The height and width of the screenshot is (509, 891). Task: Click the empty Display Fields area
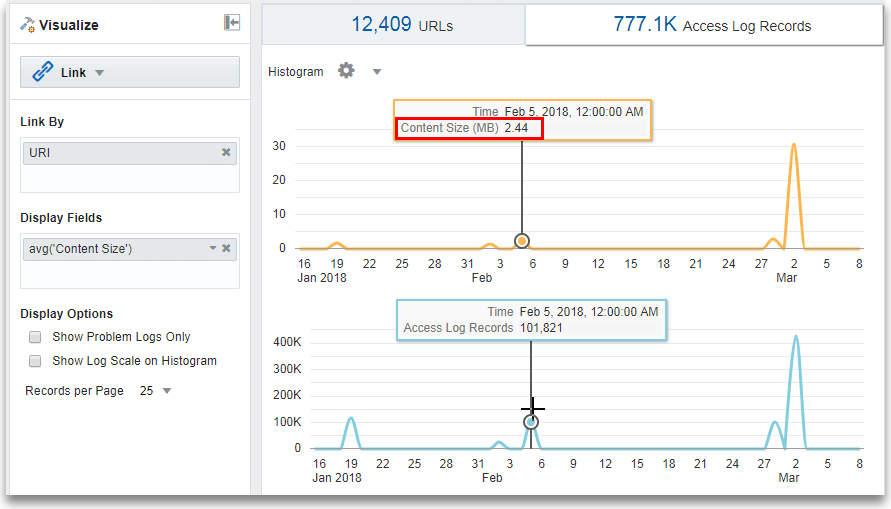pos(130,275)
